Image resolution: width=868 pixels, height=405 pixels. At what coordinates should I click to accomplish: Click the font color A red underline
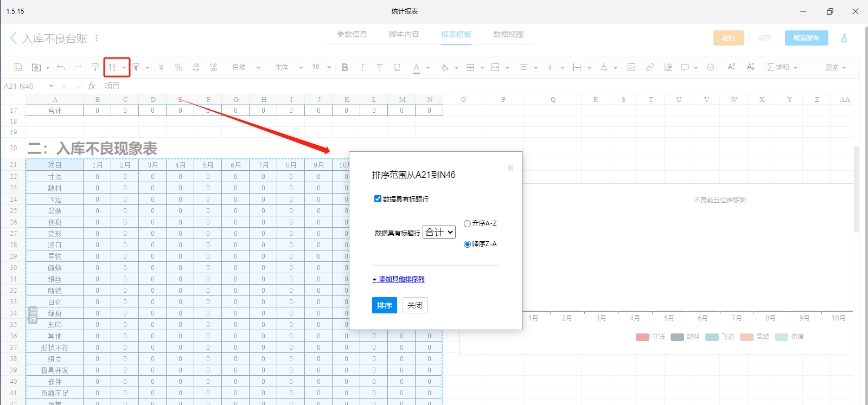tap(417, 68)
